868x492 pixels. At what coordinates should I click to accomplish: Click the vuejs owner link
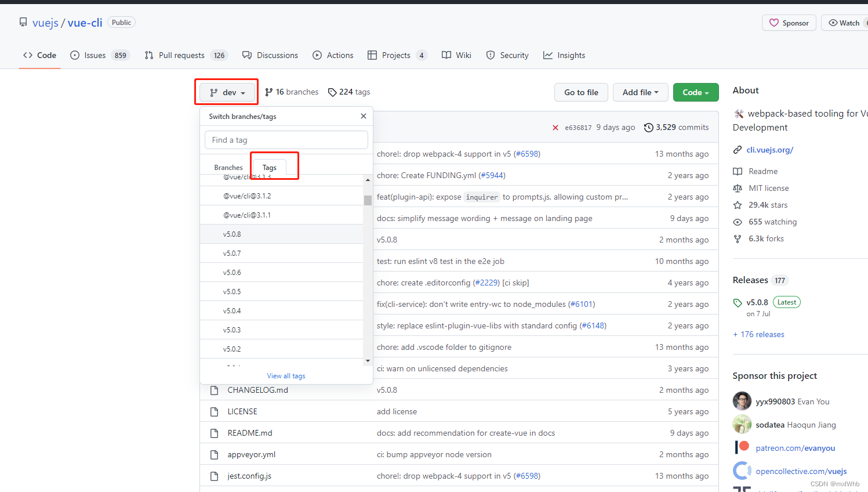tap(45, 23)
